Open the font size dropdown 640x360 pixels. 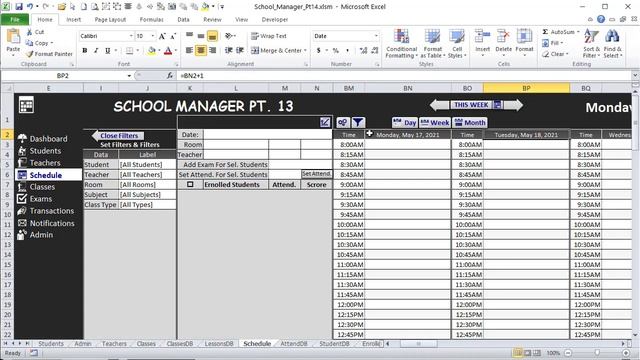[x=153, y=36]
